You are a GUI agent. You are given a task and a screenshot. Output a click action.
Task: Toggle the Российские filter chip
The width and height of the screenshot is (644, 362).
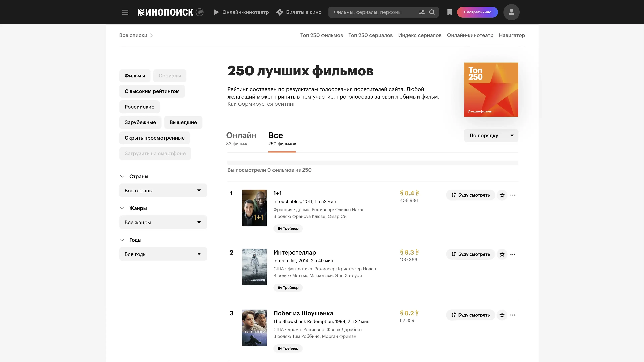point(139,107)
